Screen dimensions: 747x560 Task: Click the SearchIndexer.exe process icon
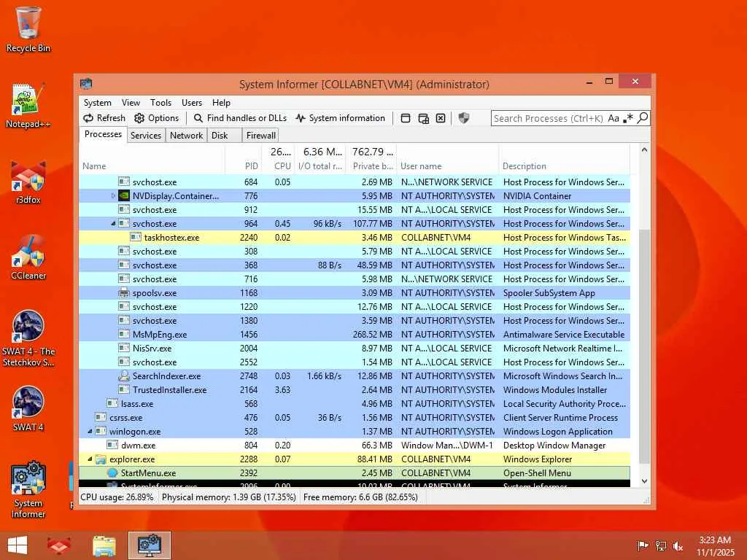pyautogui.click(x=123, y=376)
